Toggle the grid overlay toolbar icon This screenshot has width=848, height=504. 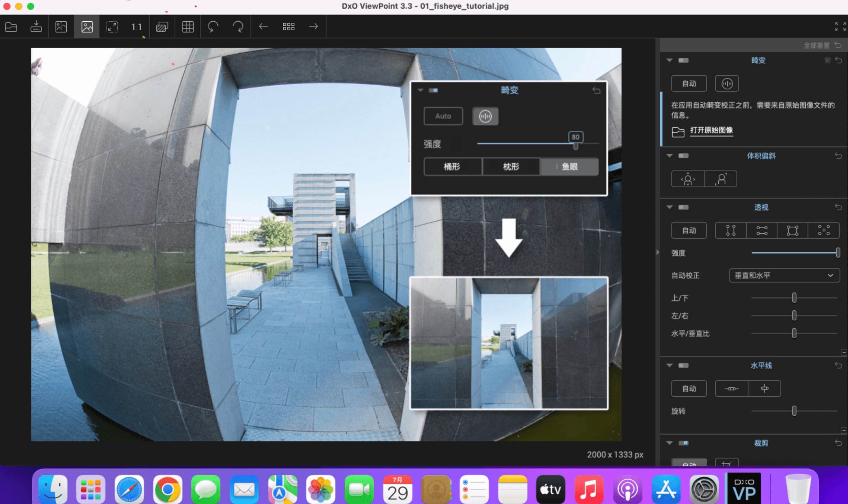(x=188, y=26)
